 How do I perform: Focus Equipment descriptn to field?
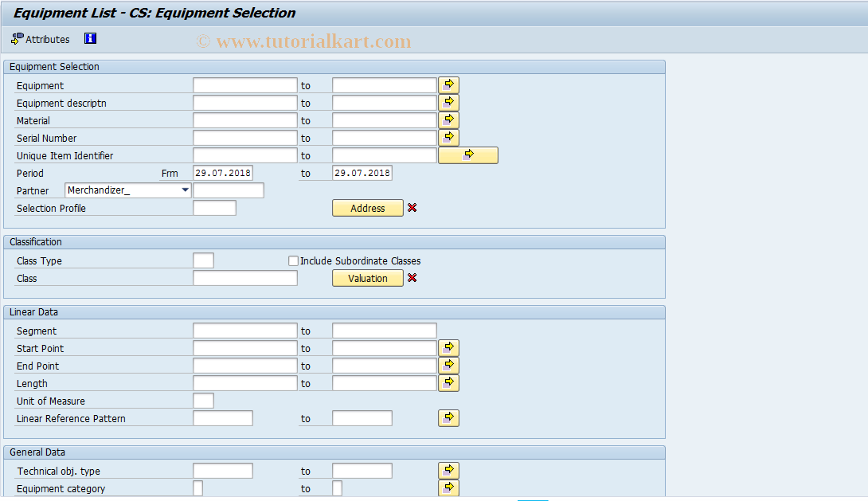point(385,103)
